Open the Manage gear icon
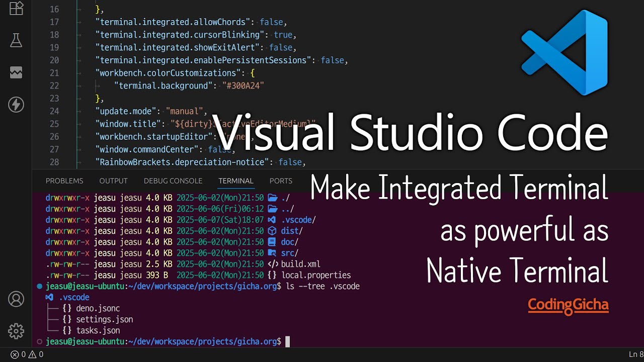644x362 pixels. (x=16, y=331)
